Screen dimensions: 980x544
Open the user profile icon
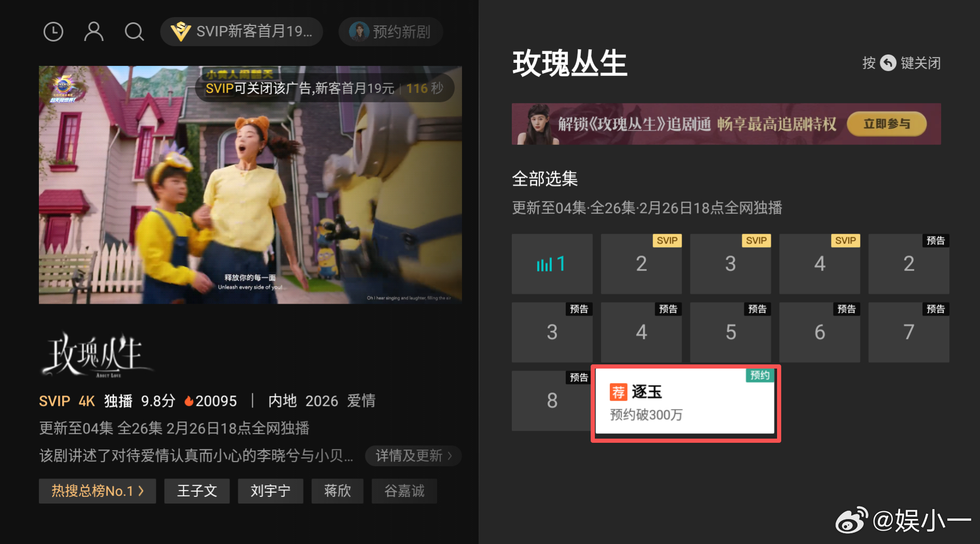click(93, 32)
